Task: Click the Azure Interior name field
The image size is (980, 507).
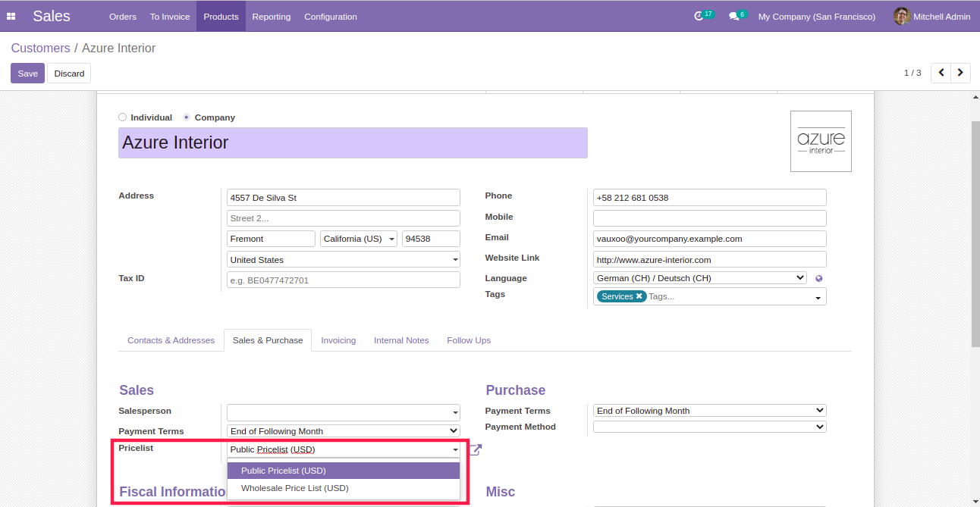Action: [353, 142]
